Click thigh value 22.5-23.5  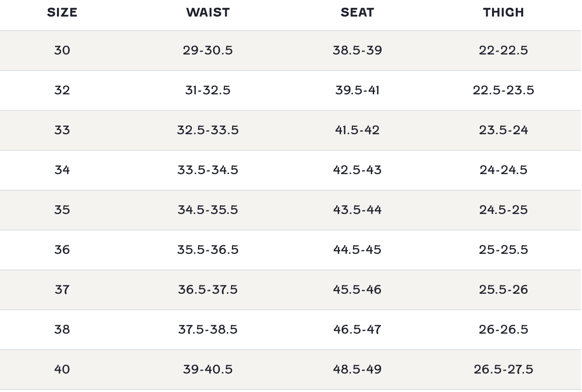pos(504,90)
